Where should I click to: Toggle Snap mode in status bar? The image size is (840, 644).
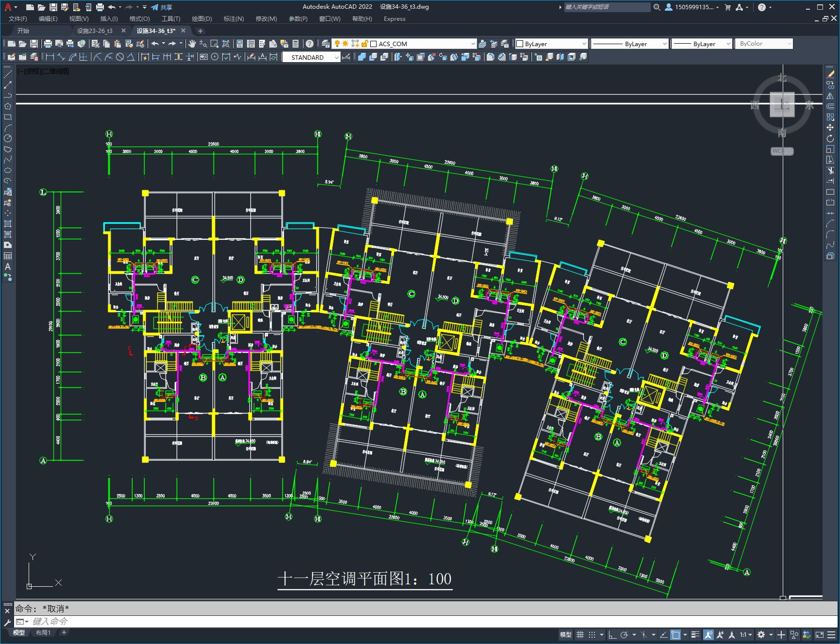[x=592, y=634]
